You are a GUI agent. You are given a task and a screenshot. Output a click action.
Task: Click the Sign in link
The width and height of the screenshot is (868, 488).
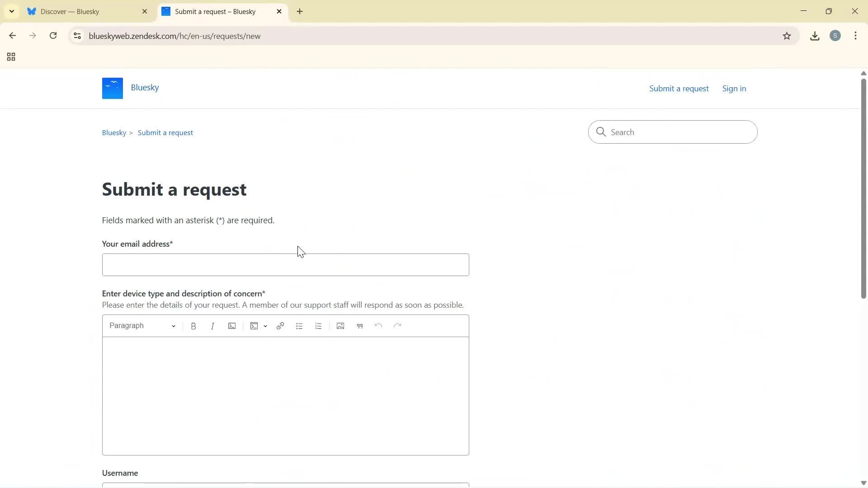coord(734,88)
